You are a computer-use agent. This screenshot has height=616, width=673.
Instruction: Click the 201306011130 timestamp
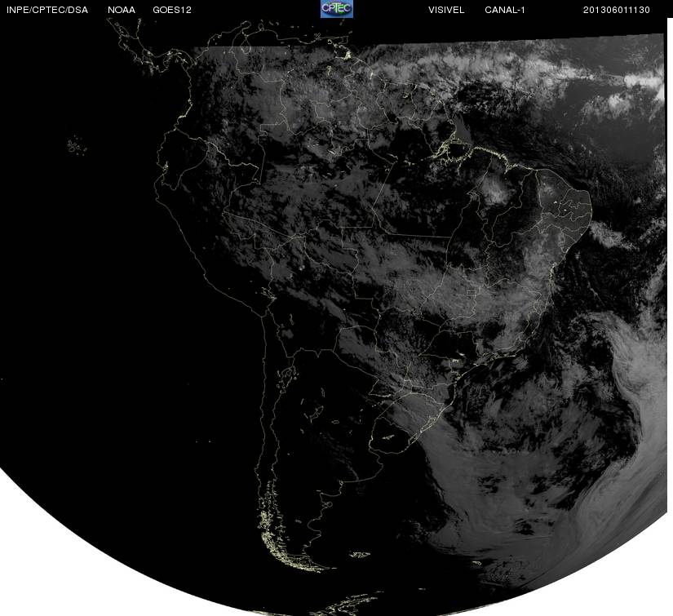(617, 10)
